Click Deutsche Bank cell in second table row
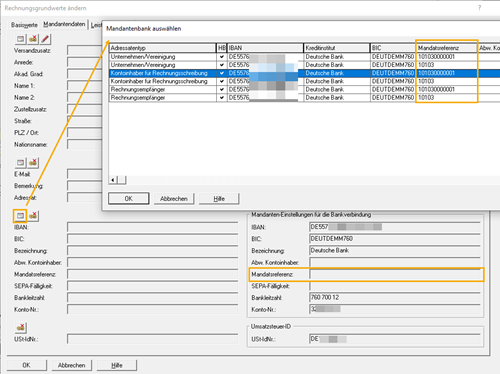This screenshot has width=500, height=374. tap(337, 65)
